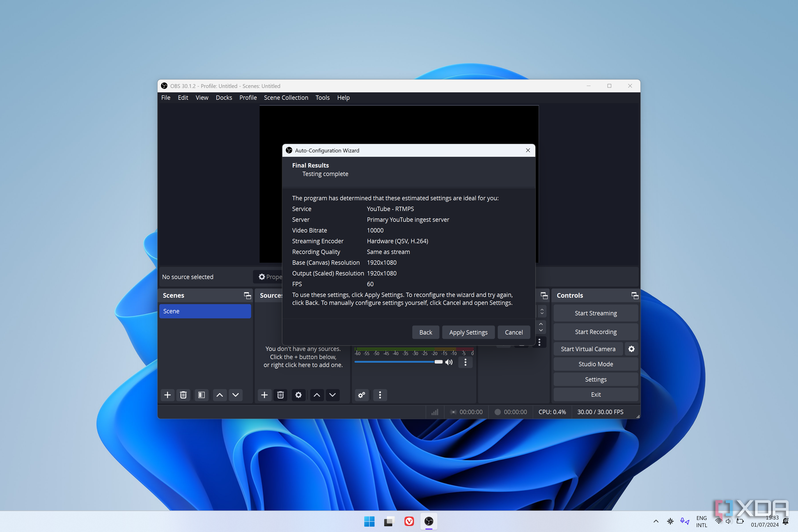Viewport: 798px width, 532px height.
Task: Adjust the audio mixer volume slider
Action: 399,362
